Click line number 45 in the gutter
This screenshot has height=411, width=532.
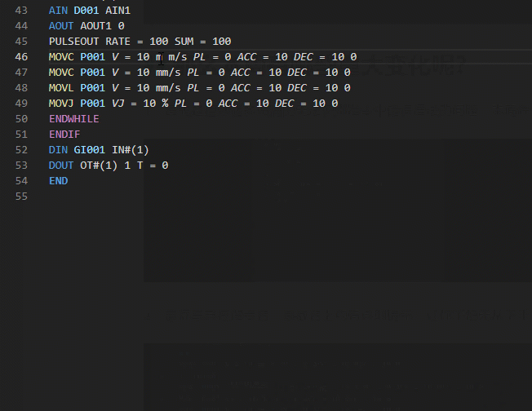point(21,42)
